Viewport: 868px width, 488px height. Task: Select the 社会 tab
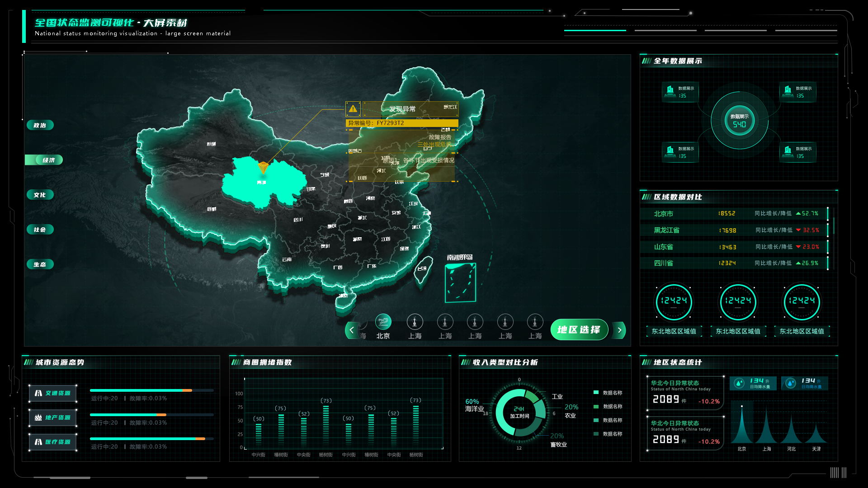(x=40, y=230)
